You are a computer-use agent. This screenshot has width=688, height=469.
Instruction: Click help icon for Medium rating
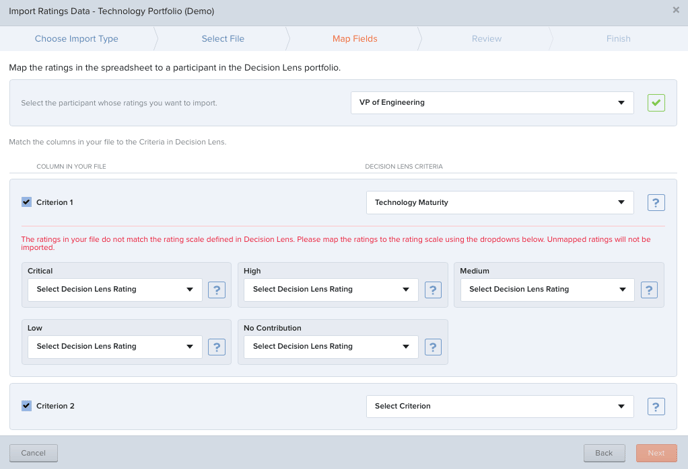(648, 290)
